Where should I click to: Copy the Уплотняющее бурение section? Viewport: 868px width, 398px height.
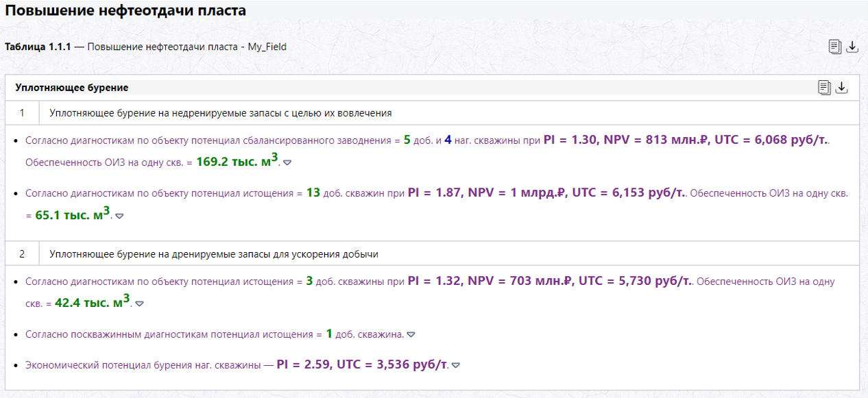824,88
